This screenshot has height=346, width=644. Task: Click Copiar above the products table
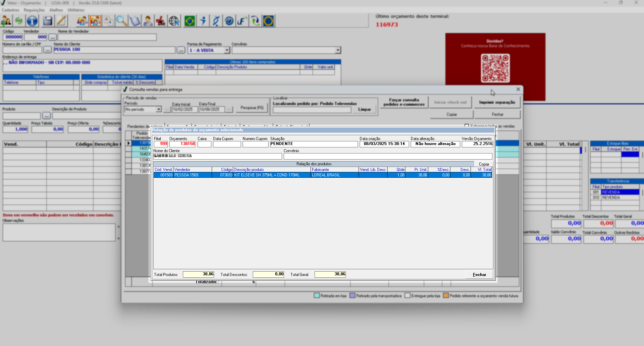tap(484, 164)
